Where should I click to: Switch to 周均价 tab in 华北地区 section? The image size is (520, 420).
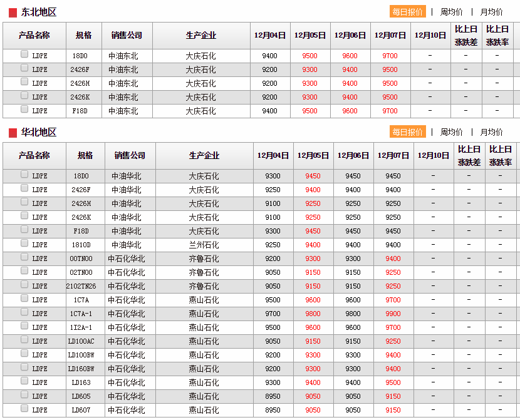click(451, 132)
